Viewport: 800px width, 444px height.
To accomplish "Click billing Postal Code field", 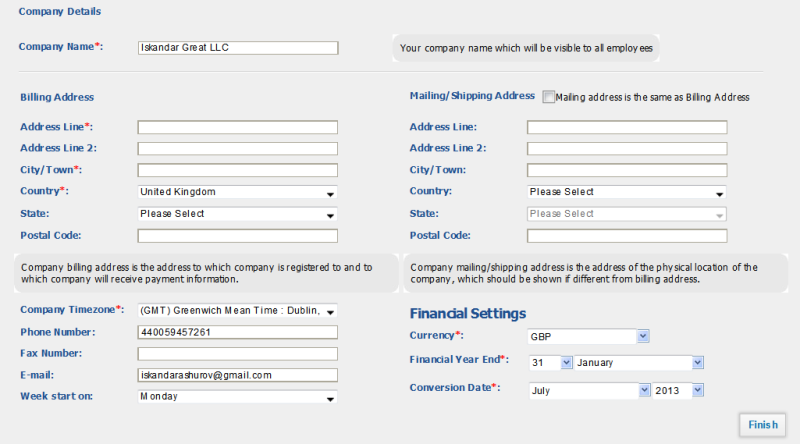I will (238, 236).
